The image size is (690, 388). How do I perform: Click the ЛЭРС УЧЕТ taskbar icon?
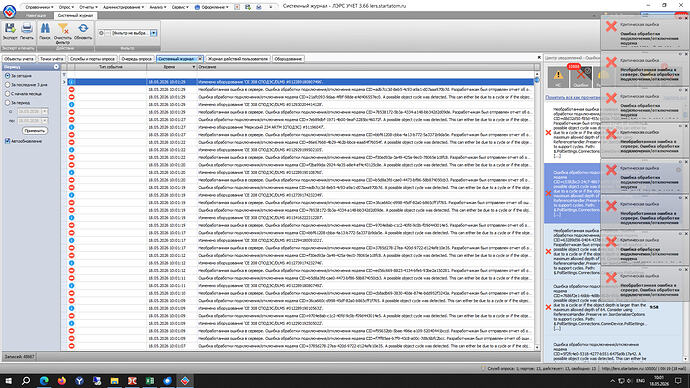click(x=185, y=381)
